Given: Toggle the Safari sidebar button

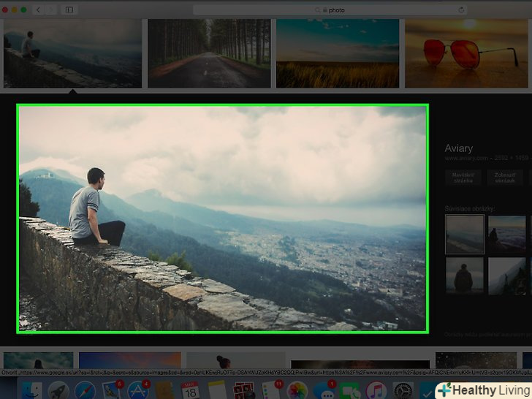Looking at the screenshot, I should click(x=69, y=9).
